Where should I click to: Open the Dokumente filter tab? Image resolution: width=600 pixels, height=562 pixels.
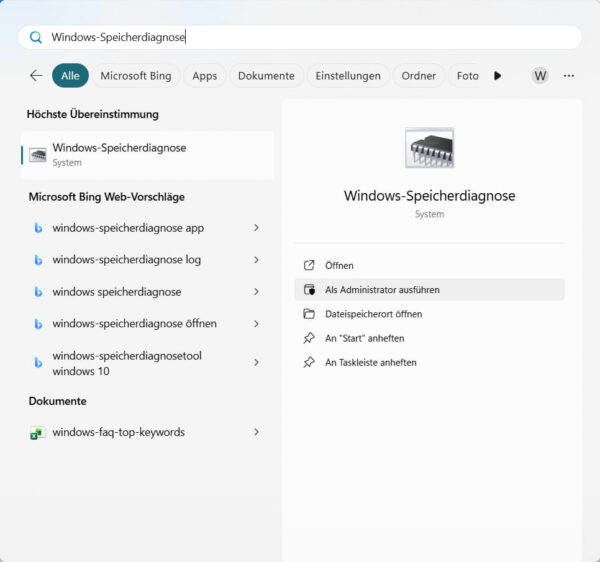(266, 75)
